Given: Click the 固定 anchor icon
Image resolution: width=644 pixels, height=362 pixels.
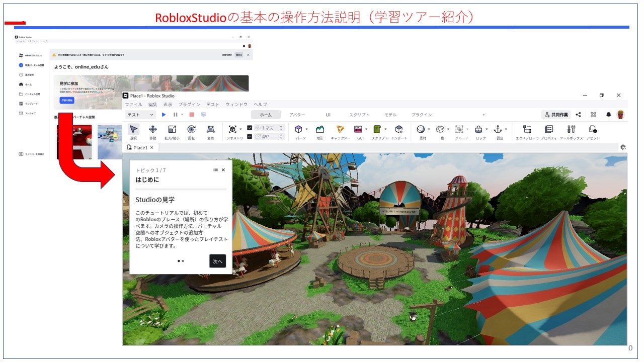Looking at the screenshot, I should 498,129.
